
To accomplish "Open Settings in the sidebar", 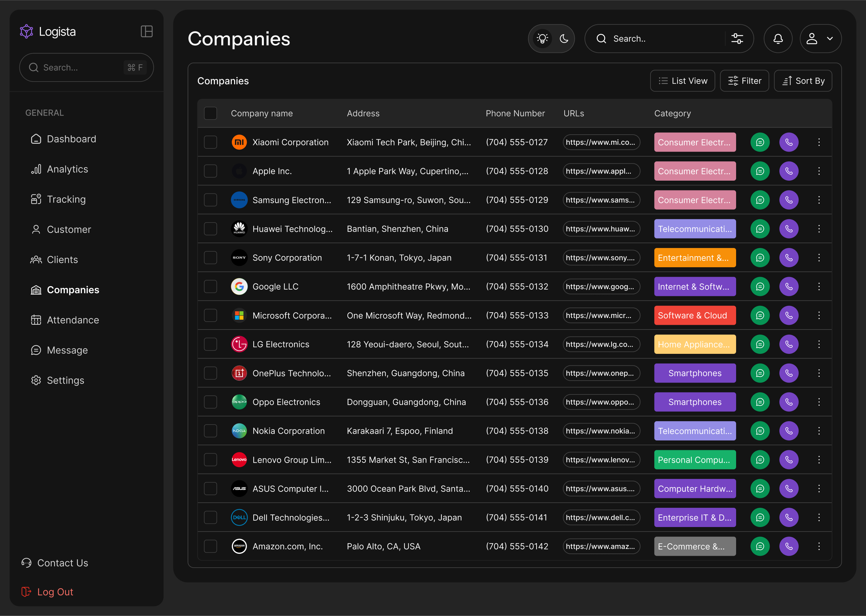I will coord(57,380).
